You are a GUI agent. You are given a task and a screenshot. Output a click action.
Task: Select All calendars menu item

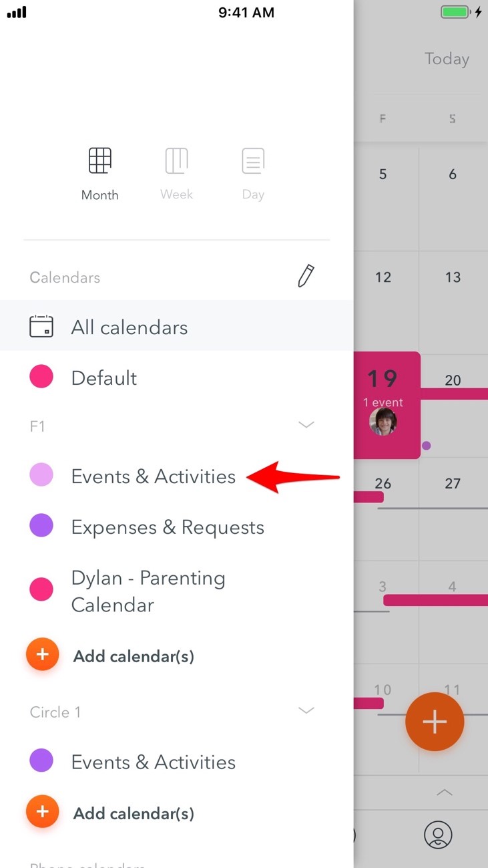coord(176,327)
